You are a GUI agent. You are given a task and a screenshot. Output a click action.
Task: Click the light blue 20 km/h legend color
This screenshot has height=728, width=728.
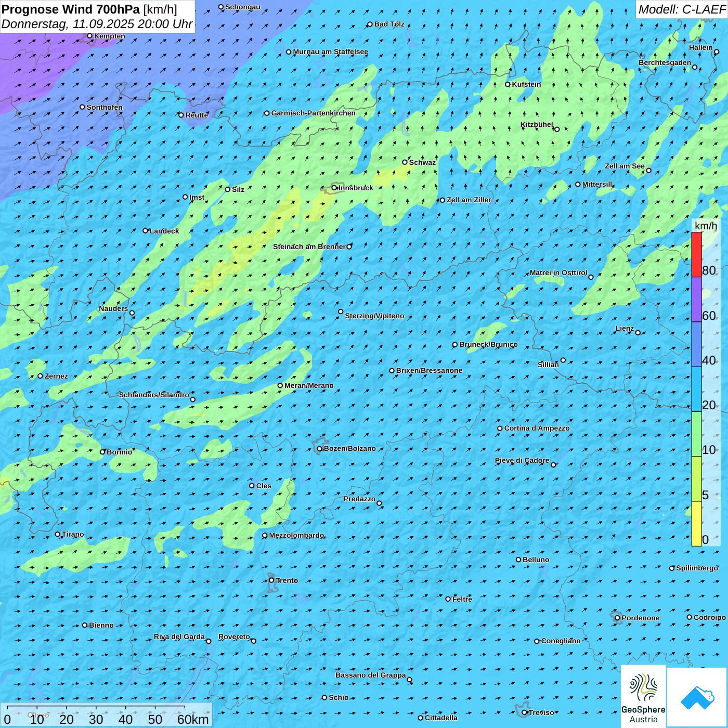click(696, 389)
